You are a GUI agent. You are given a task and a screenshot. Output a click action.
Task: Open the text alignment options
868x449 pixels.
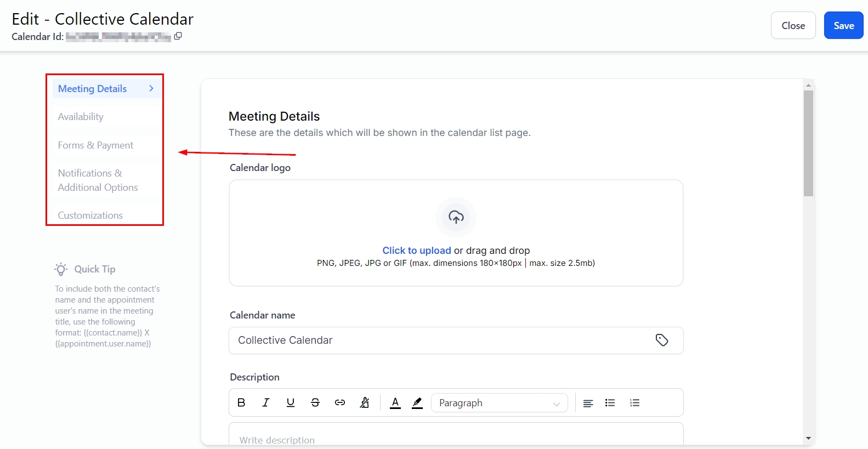[588, 403]
